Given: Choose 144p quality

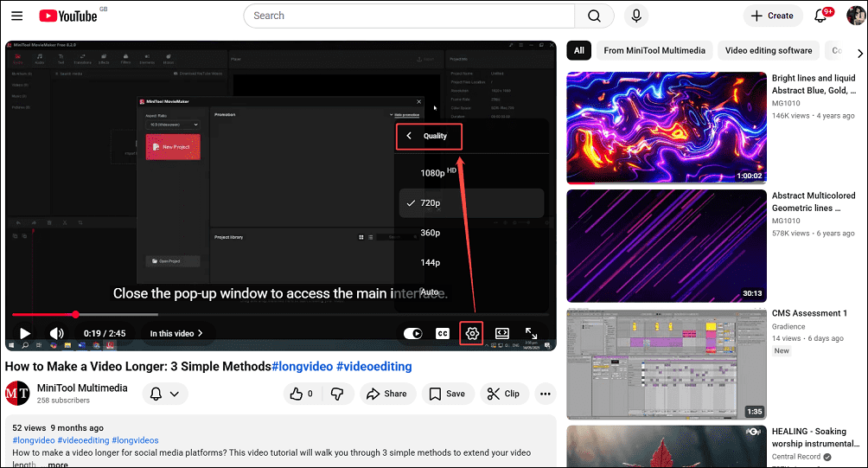Looking at the screenshot, I should click(x=471, y=262).
